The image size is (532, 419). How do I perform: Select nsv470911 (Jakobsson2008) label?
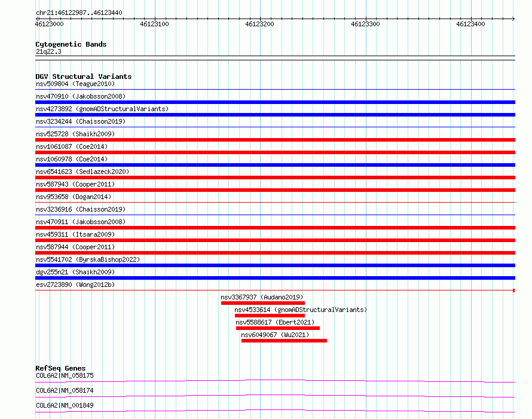click(x=81, y=222)
